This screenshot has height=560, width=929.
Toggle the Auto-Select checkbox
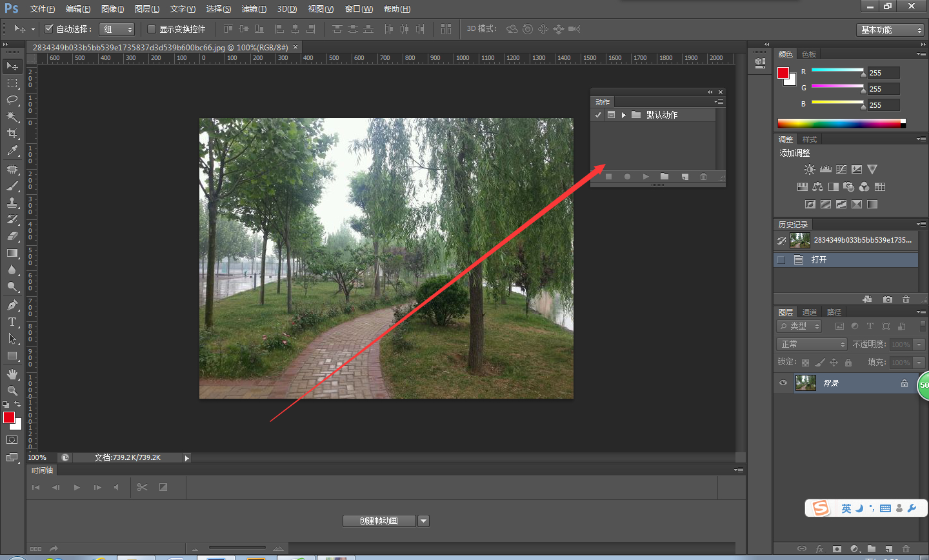click(48, 29)
